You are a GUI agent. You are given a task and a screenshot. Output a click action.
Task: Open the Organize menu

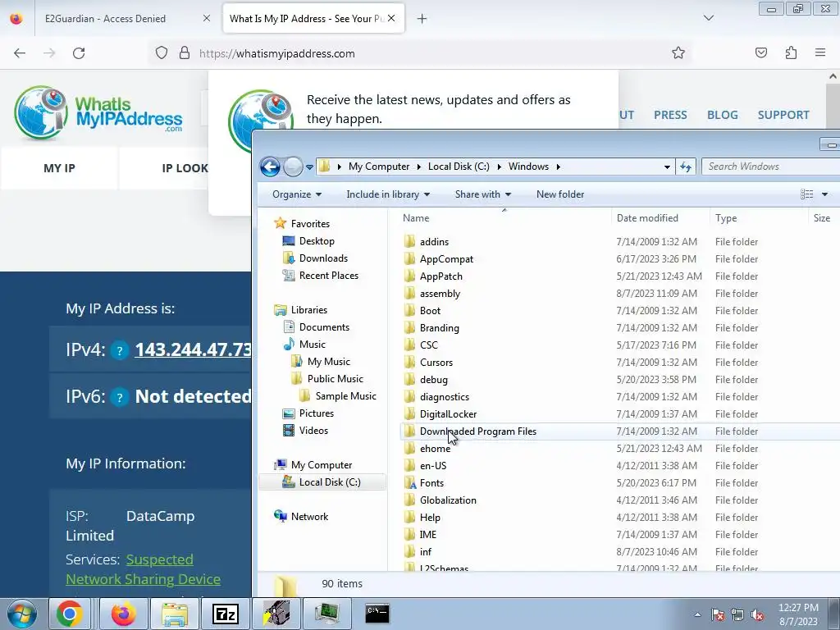pos(297,194)
